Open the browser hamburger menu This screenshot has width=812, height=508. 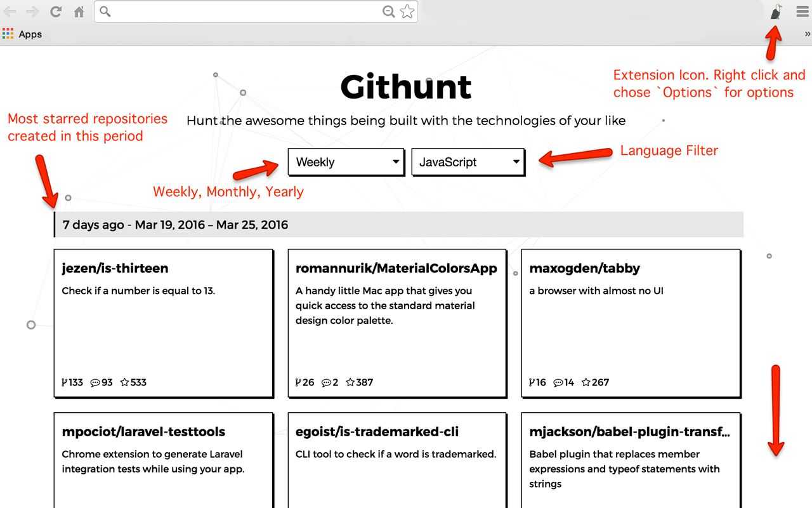tap(802, 11)
